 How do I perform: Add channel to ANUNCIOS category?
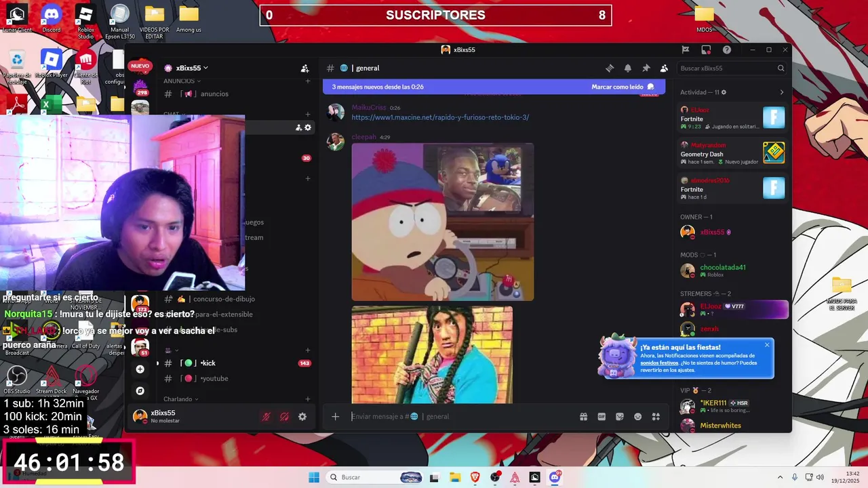tap(308, 81)
